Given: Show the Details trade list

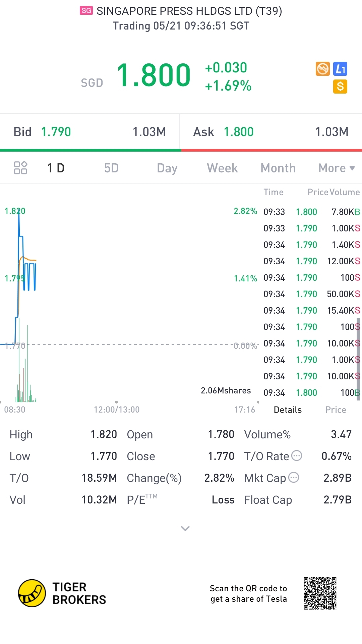Looking at the screenshot, I should [288, 410].
